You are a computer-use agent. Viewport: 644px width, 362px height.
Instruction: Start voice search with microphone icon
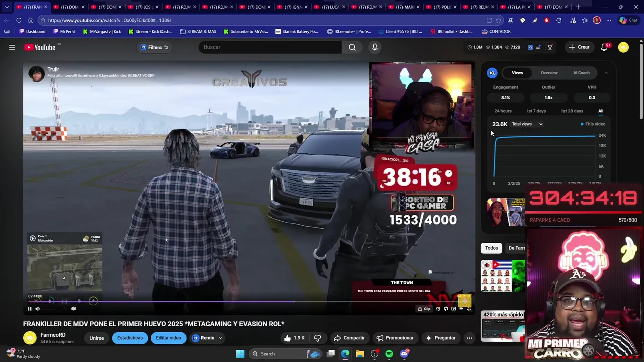click(375, 47)
